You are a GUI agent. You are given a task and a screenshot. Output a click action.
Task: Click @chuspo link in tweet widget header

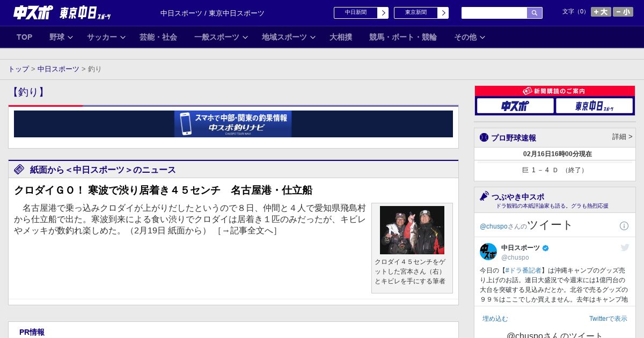click(x=493, y=226)
